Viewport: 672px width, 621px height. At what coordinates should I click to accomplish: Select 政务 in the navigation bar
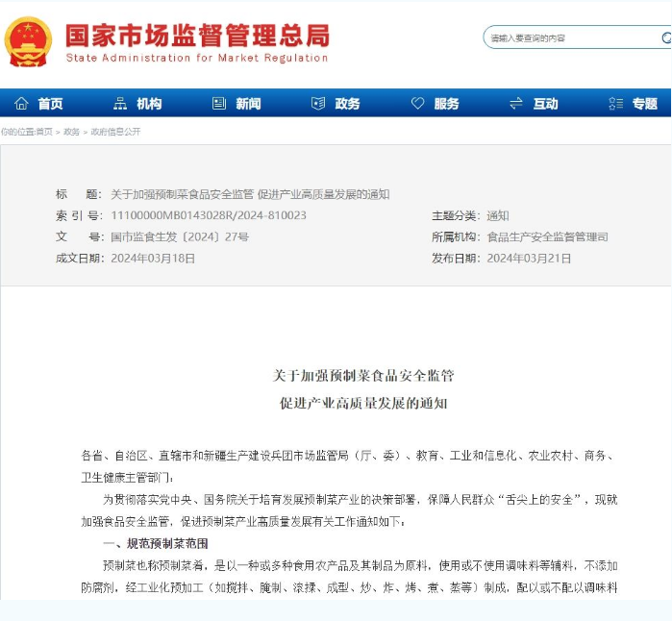[348, 104]
